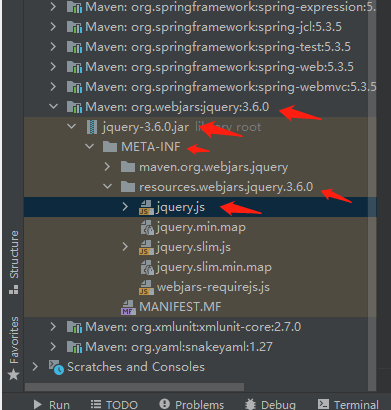
Task: Click the META-INF folder icon
Action: click(110, 147)
